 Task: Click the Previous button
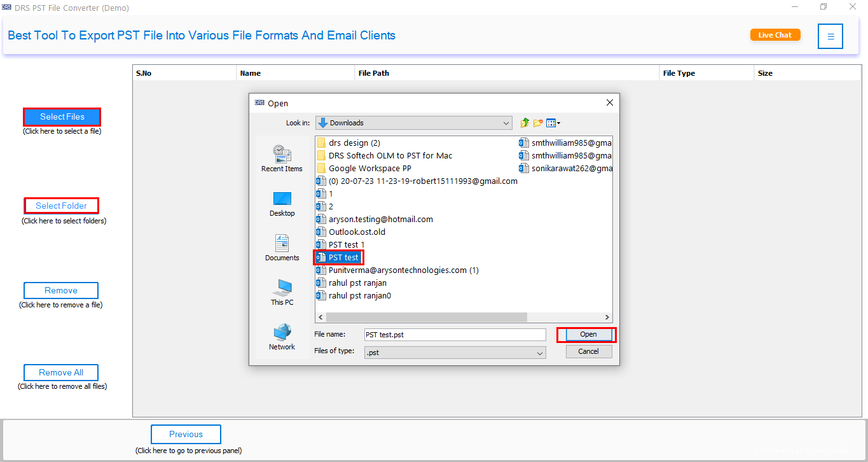[x=186, y=434]
